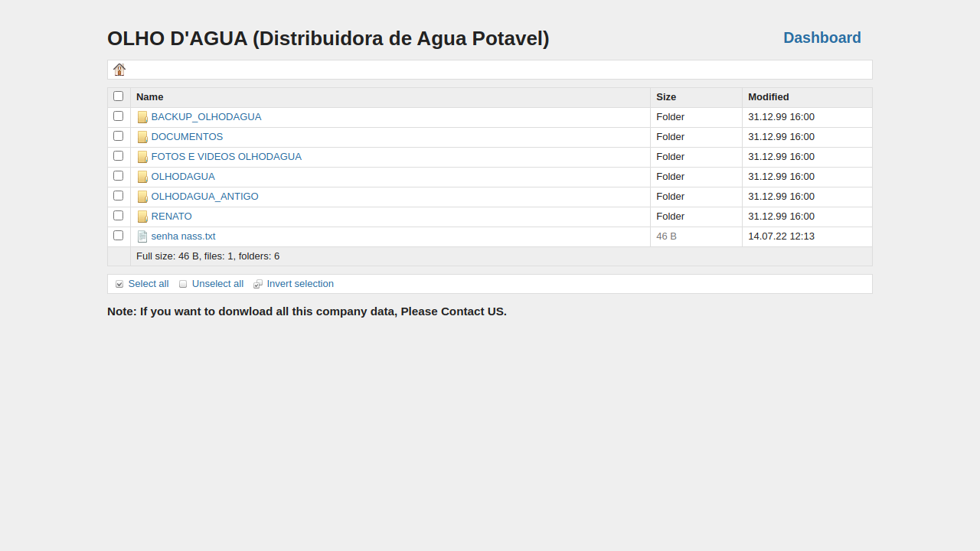Click the Select all checkmark icon
This screenshot has height=551, width=980.
click(x=119, y=284)
